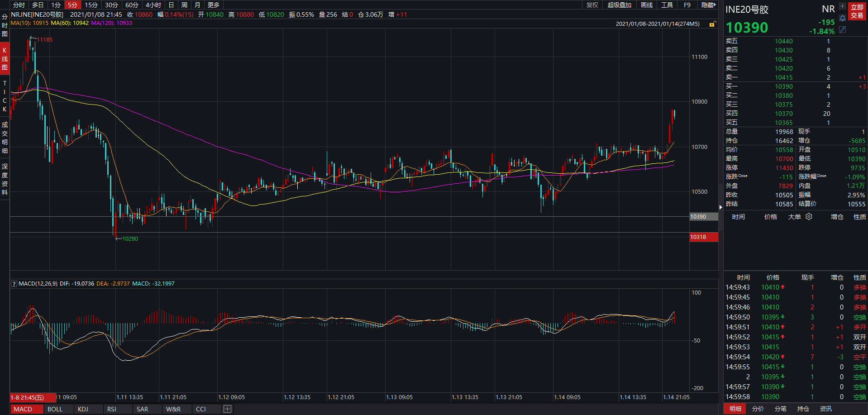868x415 pixels.
Task: Select the 多日 multi-day period
Action: (x=38, y=5)
